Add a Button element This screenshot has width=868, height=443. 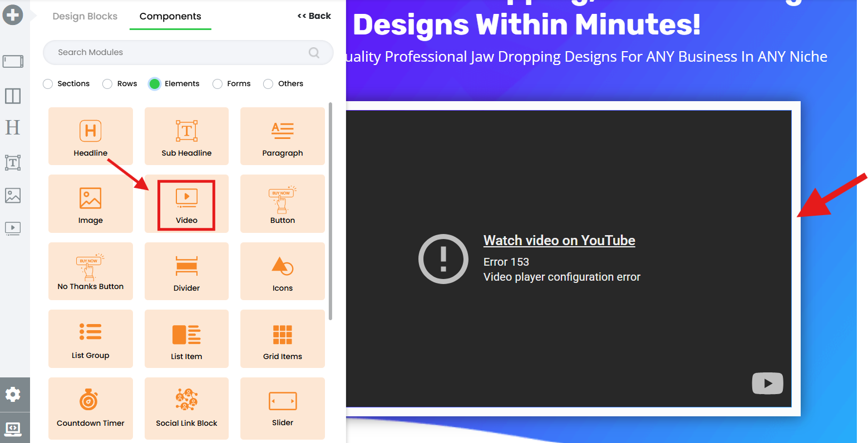[x=283, y=203]
